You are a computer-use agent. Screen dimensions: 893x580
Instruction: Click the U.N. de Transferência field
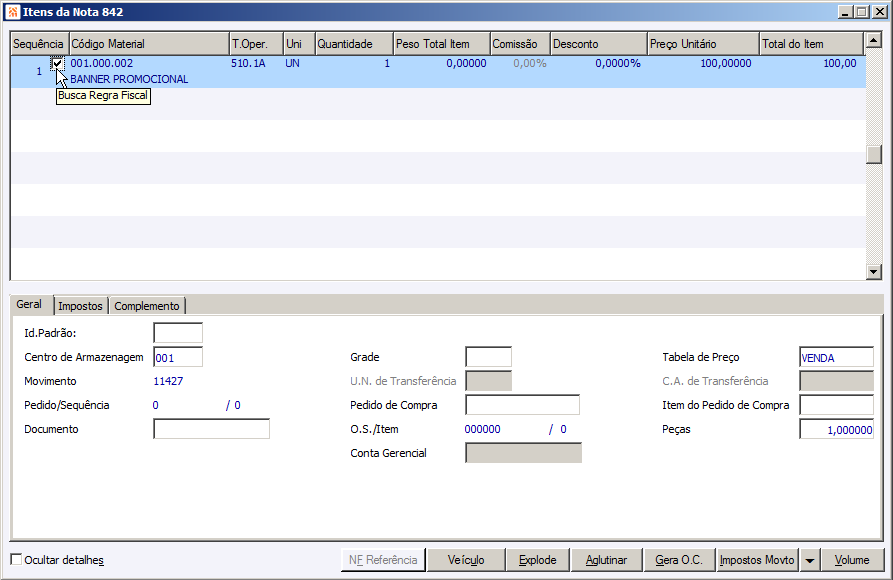(x=489, y=381)
